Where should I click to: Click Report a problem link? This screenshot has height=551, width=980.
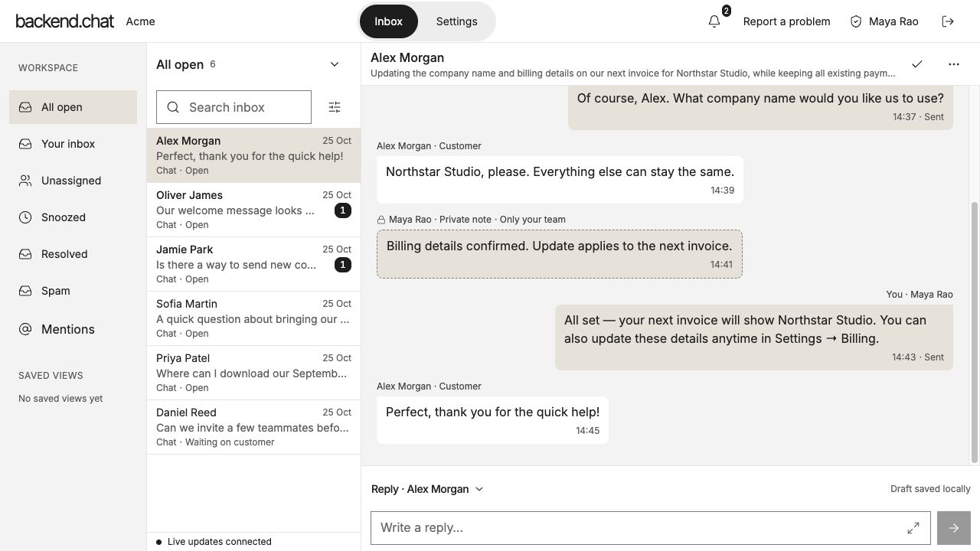coord(786,21)
